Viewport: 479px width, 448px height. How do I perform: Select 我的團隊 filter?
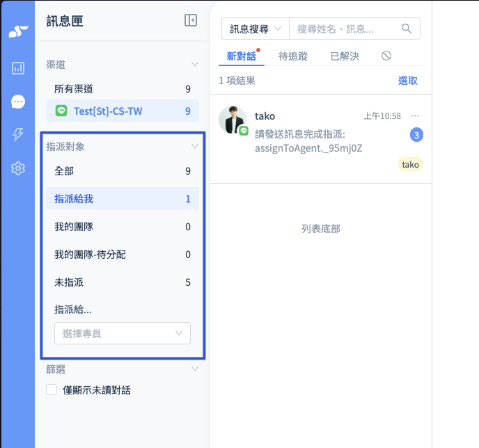[x=123, y=227]
